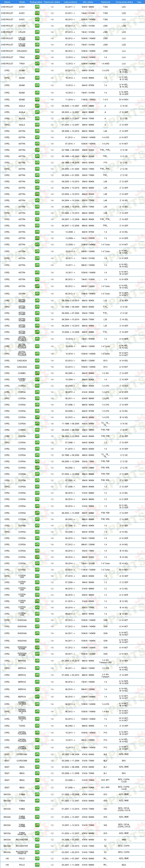Viewport: 145px width, 868px height.
Task: Click fuel icon for Skoda Fabia 6Y2
Action: (37, 794)
